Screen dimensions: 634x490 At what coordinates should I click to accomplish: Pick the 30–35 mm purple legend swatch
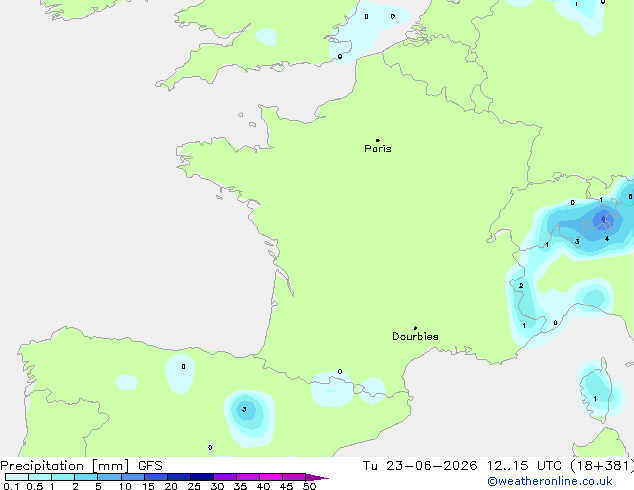coord(225,477)
